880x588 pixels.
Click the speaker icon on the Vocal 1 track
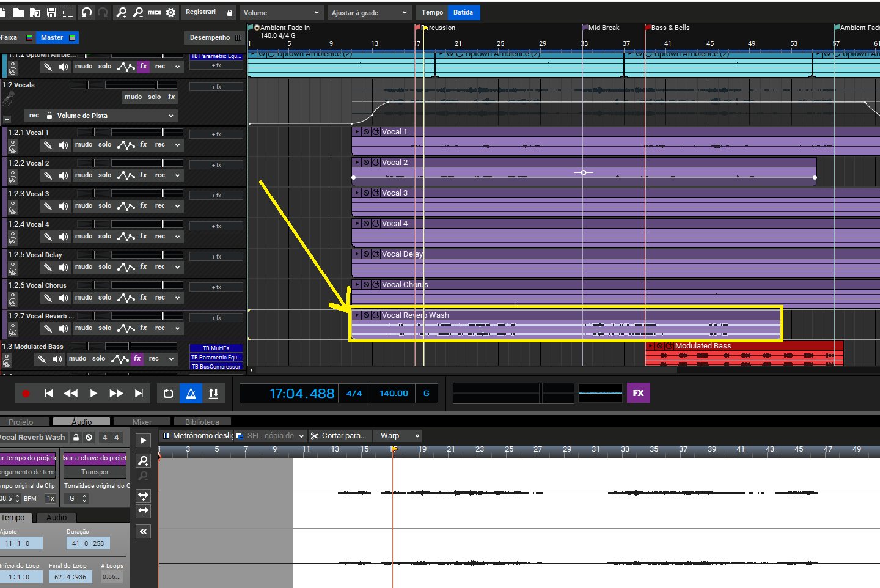tap(64, 145)
